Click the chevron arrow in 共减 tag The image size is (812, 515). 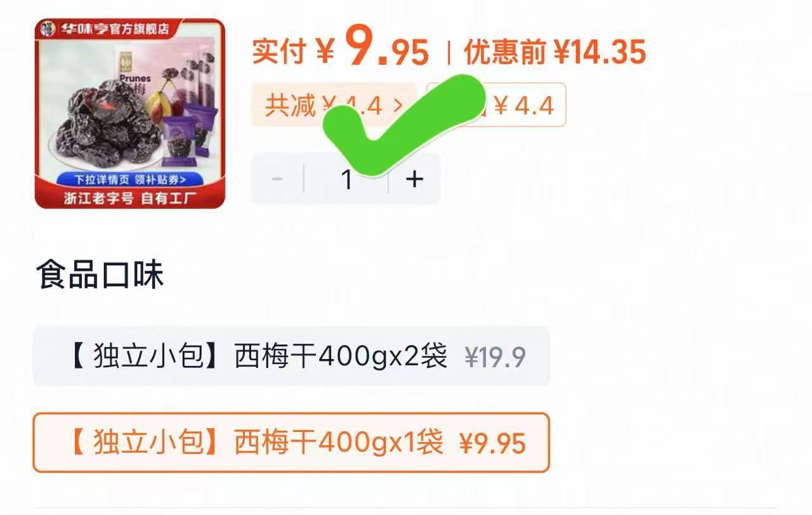[398, 105]
